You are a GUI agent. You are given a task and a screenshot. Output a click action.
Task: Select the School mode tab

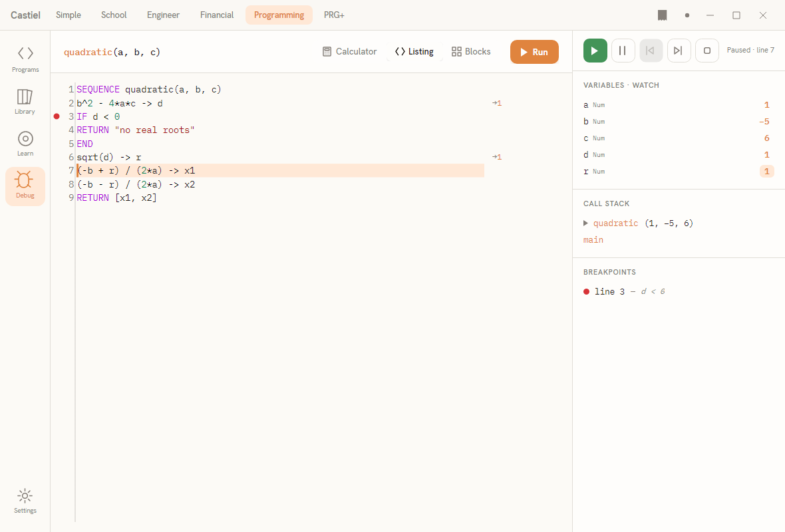114,15
